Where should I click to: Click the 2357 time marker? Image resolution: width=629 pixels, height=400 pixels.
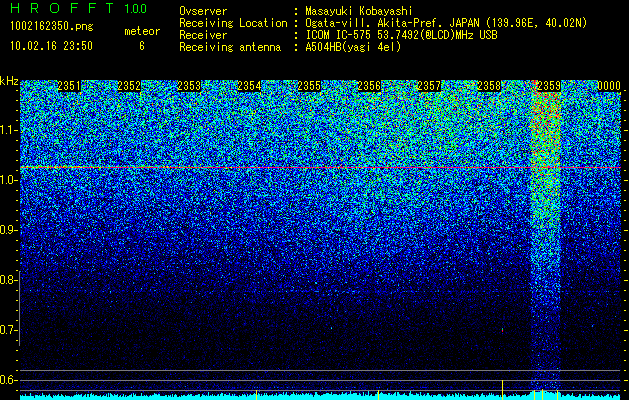tap(429, 86)
